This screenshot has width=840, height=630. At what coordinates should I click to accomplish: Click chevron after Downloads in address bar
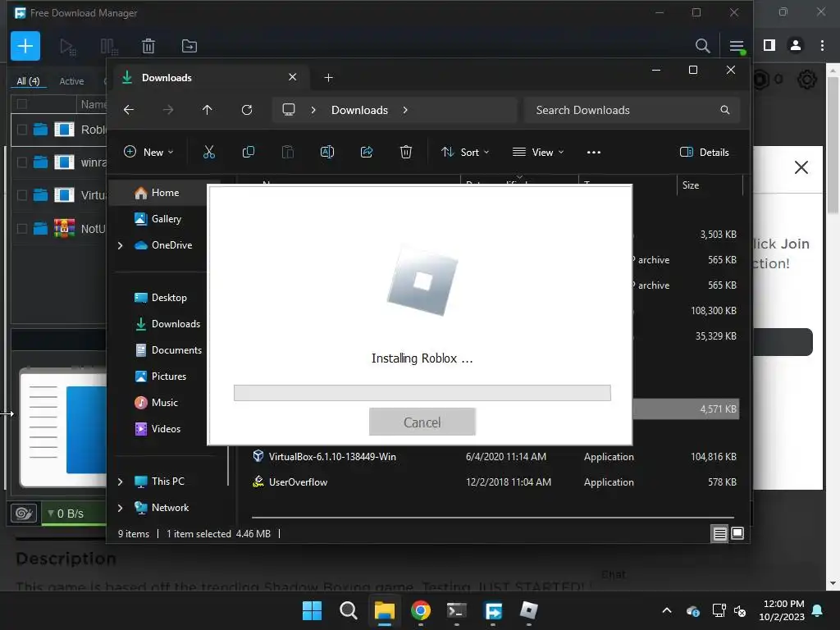405,110
